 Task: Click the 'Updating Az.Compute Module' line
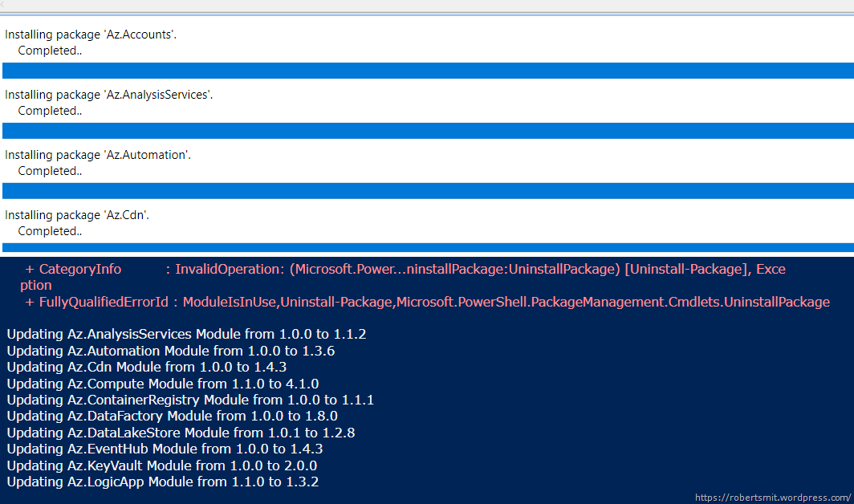pos(163,384)
